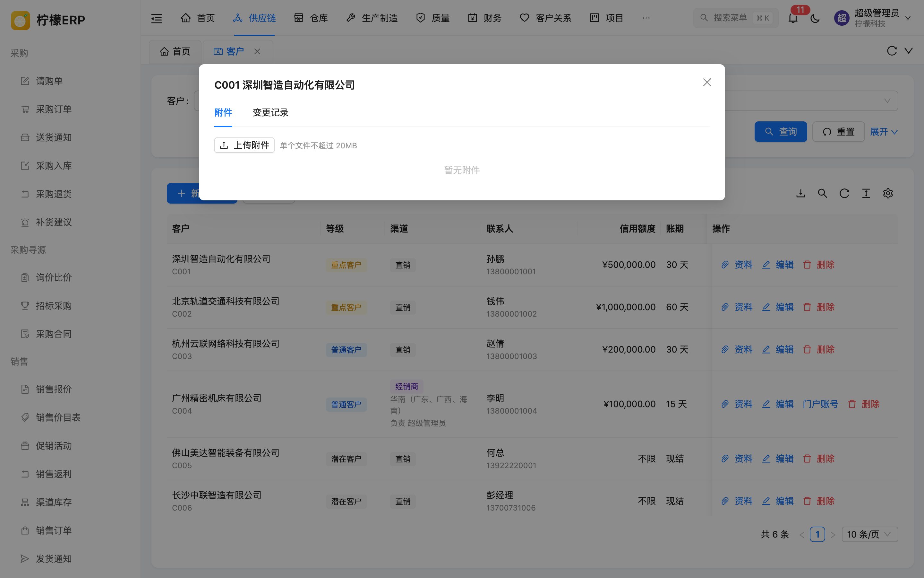
Task: Expand the tab options chevron
Action: coord(909,51)
